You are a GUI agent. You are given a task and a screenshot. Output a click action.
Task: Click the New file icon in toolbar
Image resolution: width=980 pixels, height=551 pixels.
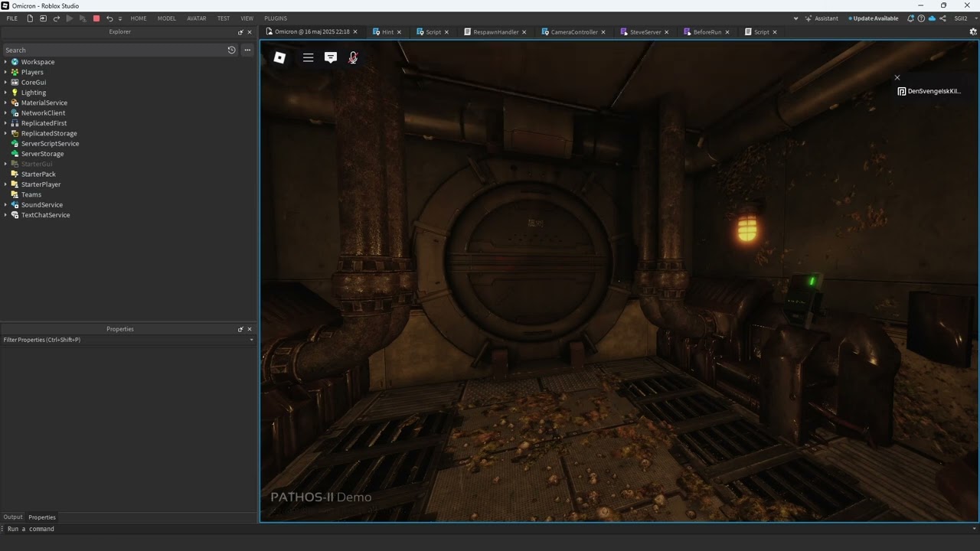click(30, 18)
